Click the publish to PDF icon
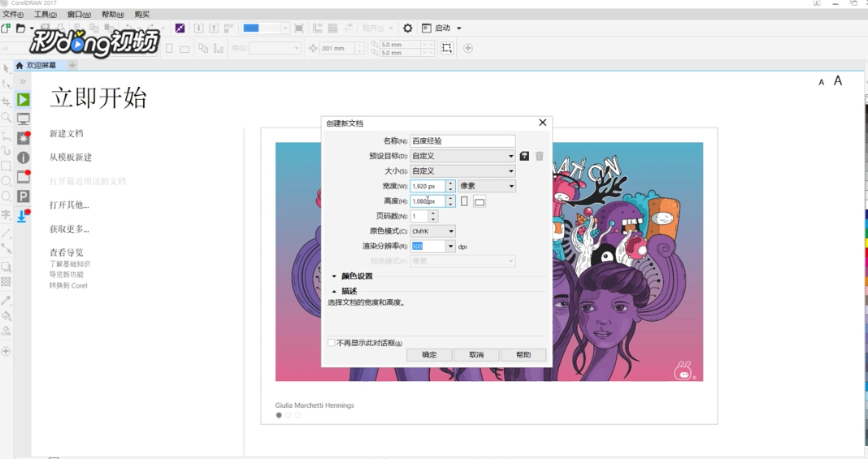Screen dimensions: 868x459 coord(229,28)
